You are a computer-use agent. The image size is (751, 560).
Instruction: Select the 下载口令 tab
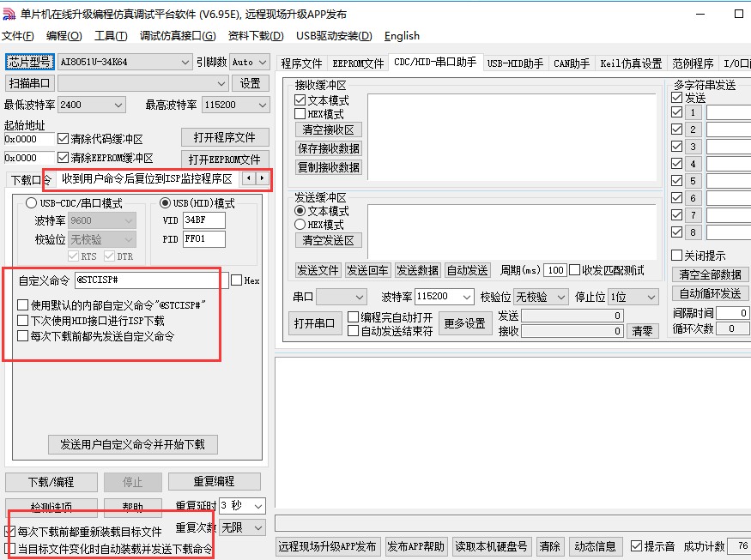pyautogui.click(x=30, y=180)
